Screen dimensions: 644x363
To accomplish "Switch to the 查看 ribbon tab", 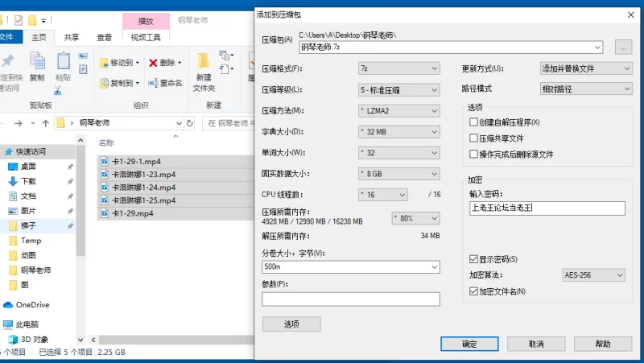I will pos(105,37).
